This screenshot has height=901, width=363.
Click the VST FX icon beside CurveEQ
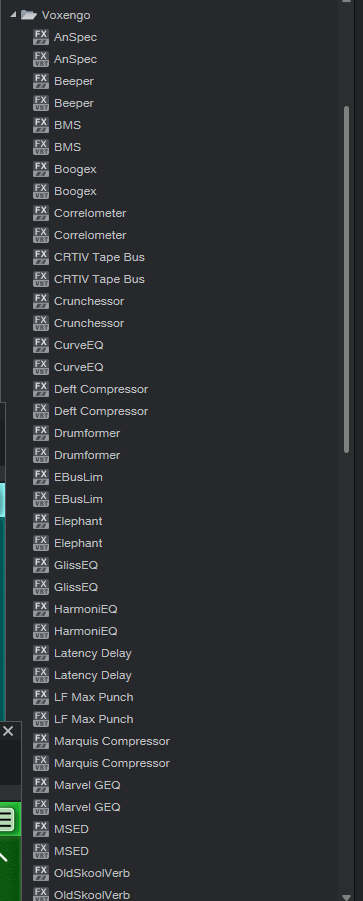[41, 367]
